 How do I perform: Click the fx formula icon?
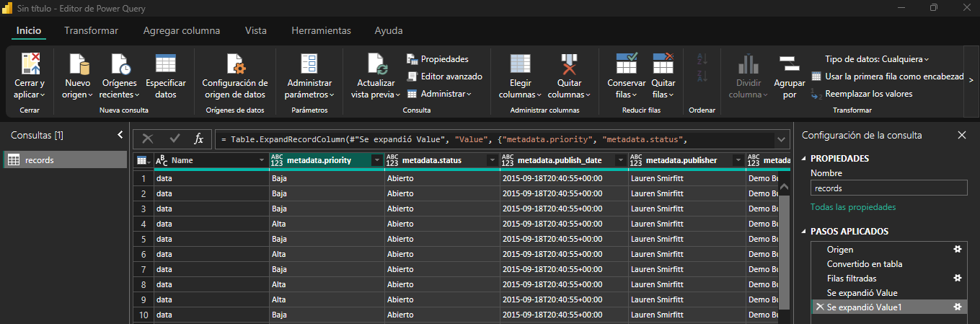[x=199, y=139]
